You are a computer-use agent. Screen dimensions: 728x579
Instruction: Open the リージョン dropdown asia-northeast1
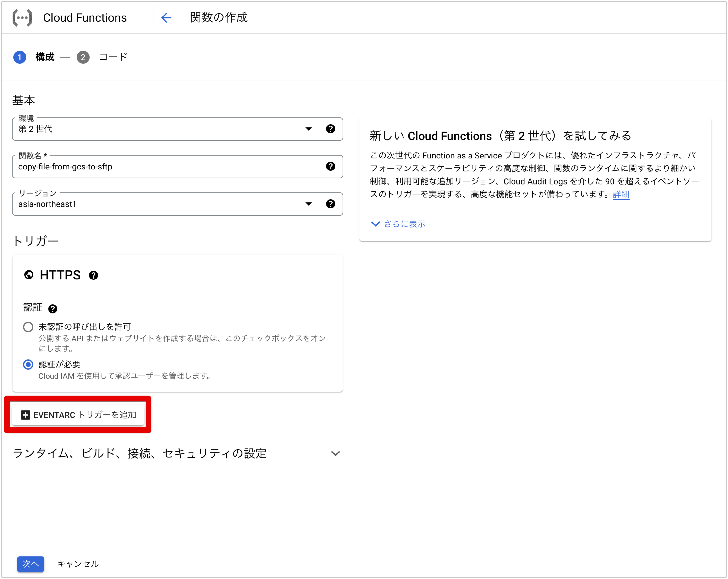(178, 204)
